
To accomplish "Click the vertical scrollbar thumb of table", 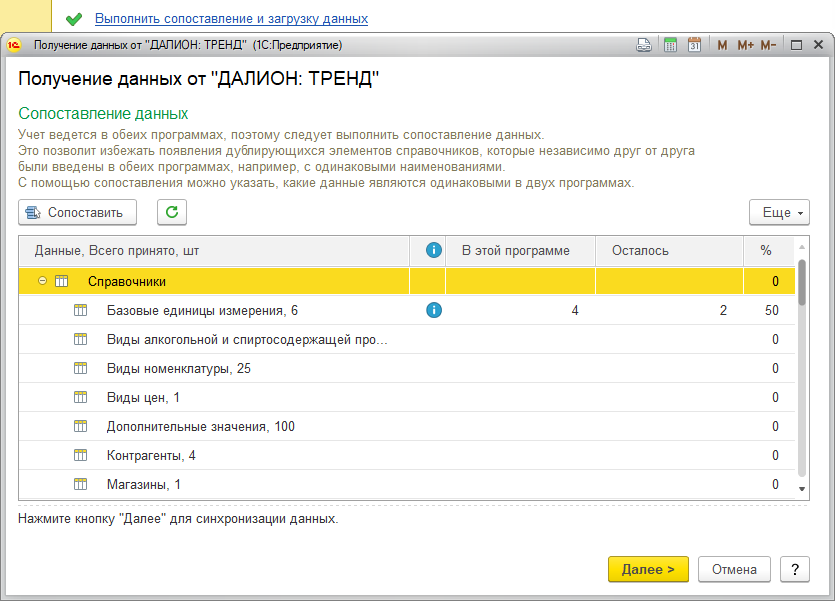I will click(802, 282).
